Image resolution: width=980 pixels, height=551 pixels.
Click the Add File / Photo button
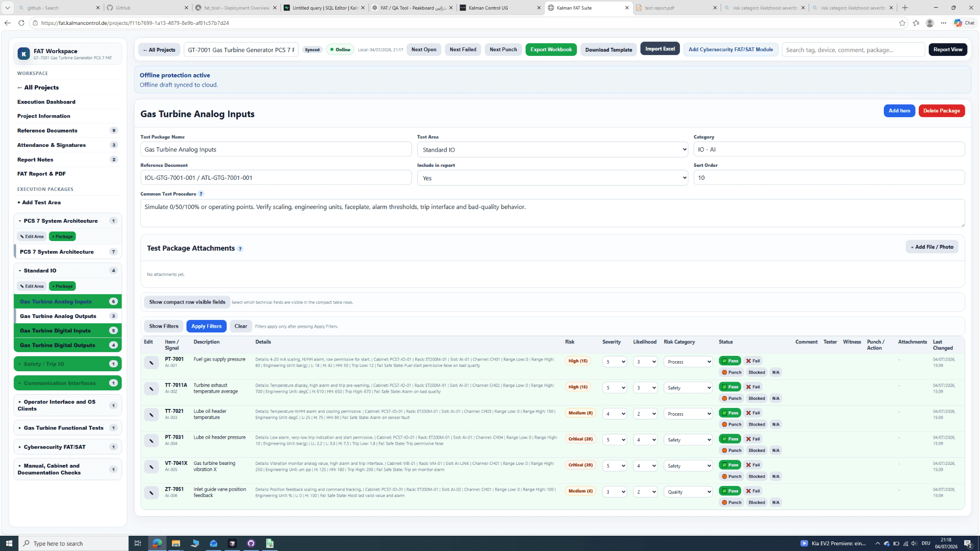click(x=932, y=247)
